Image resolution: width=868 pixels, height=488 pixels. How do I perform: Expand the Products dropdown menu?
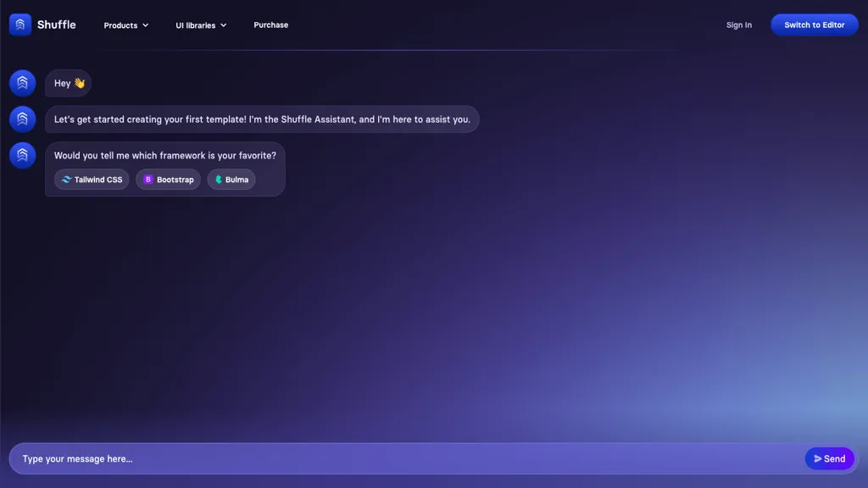point(126,25)
